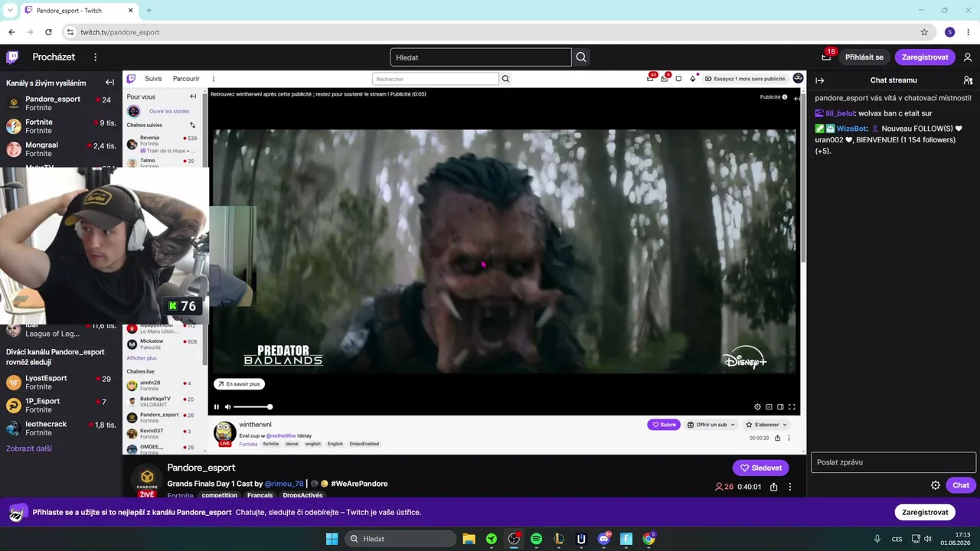Image resolution: width=980 pixels, height=551 pixels.
Task: Open the Pandore channel avatar
Action: point(147,481)
